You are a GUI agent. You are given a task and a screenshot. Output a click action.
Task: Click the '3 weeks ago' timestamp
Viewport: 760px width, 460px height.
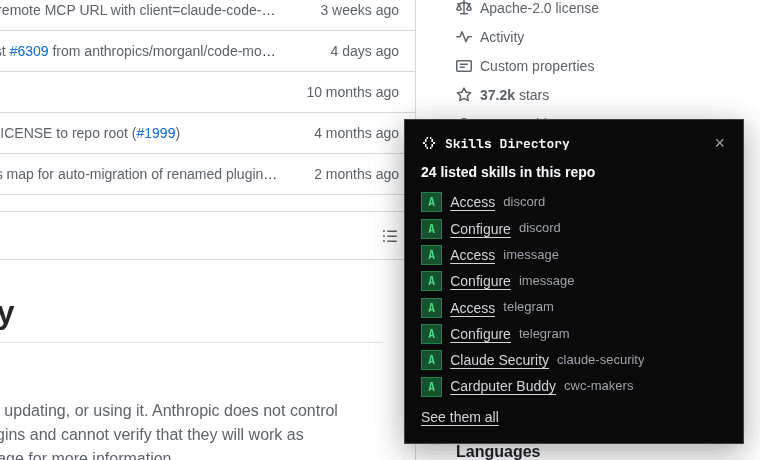[x=359, y=10]
